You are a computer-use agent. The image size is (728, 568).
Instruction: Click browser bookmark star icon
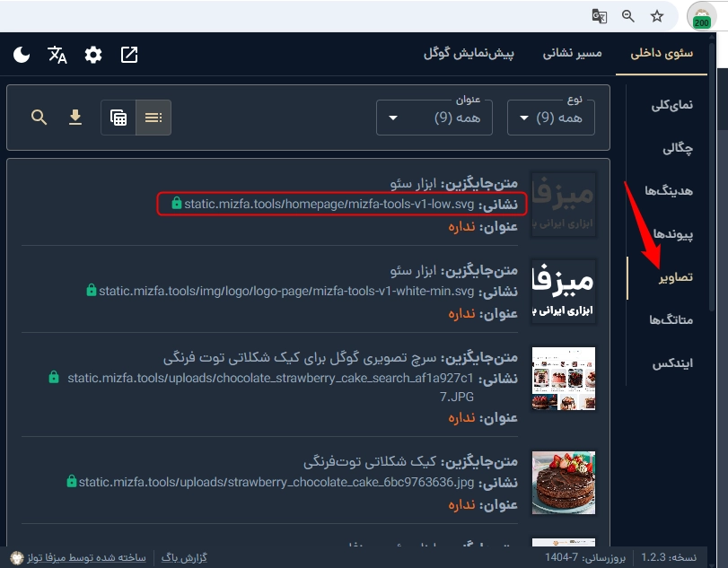coord(657,16)
